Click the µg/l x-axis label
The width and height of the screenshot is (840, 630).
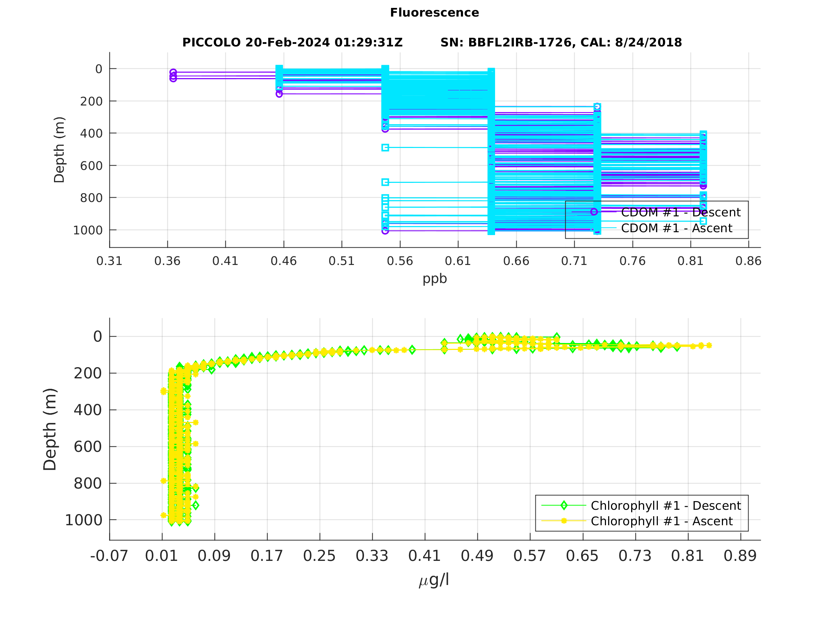[434, 580]
